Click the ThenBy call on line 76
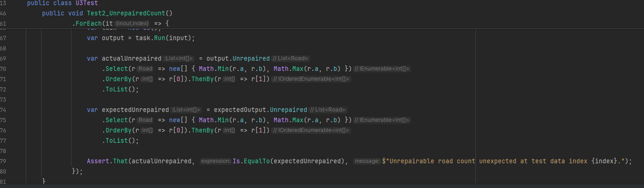 pyautogui.click(x=203, y=130)
